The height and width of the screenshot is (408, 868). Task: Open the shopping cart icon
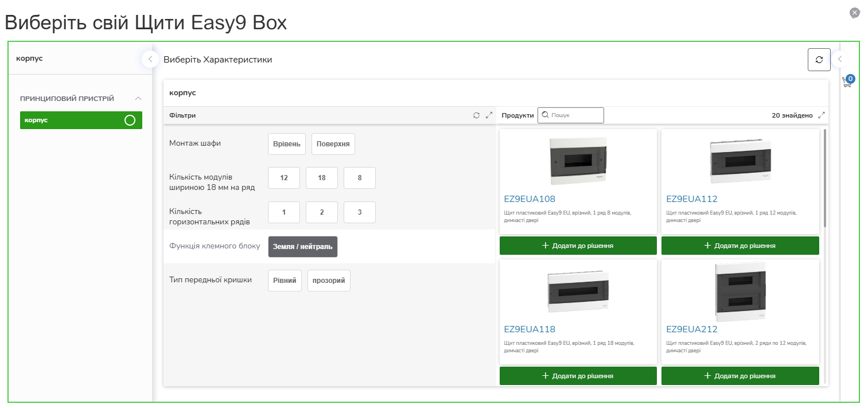pos(847,81)
